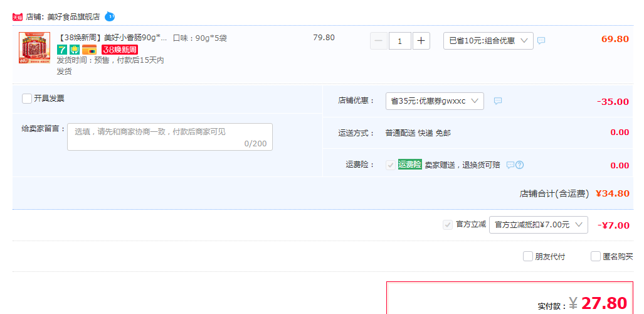This screenshot has height=314, width=644.
Task: Decrease quantity with the minus button
Action: coord(379,41)
